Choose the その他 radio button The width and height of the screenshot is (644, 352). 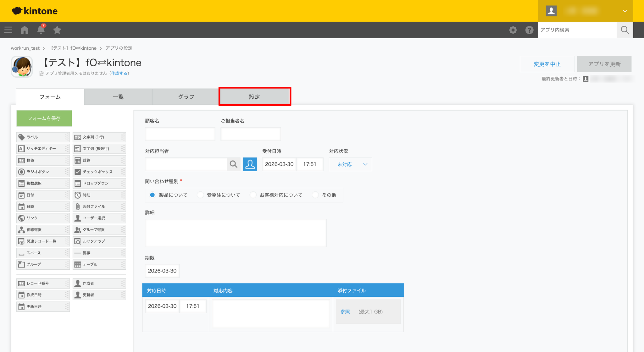click(315, 195)
